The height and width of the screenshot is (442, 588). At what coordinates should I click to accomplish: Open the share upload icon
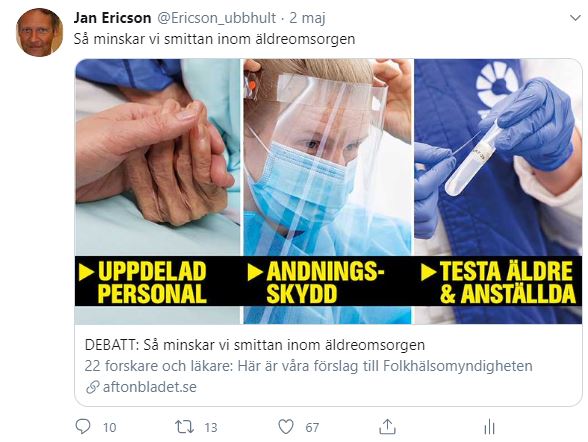pyautogui.click(x=387, y=427)
